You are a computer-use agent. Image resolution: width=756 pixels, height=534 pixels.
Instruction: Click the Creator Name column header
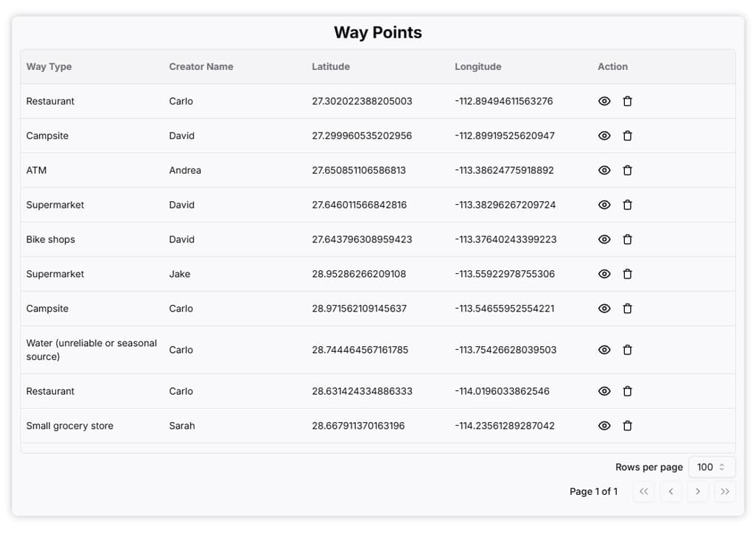click(200, 66)
